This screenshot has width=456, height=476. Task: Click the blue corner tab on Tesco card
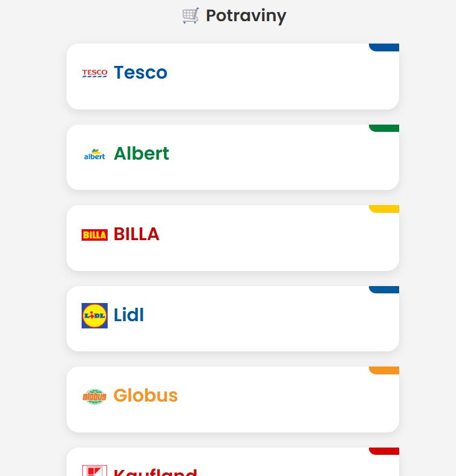385,47
